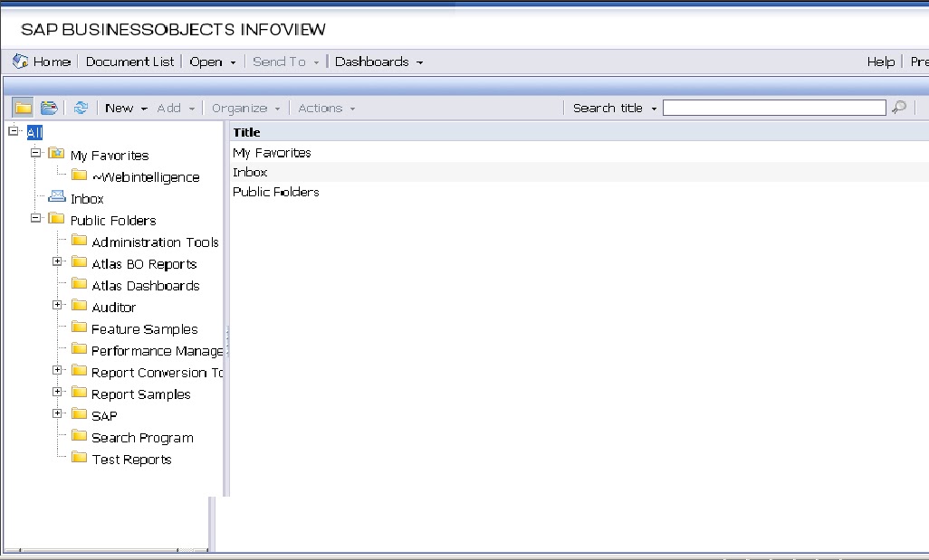Click Document List in the menu bar

pyautogui.click(x=129, y=62)
